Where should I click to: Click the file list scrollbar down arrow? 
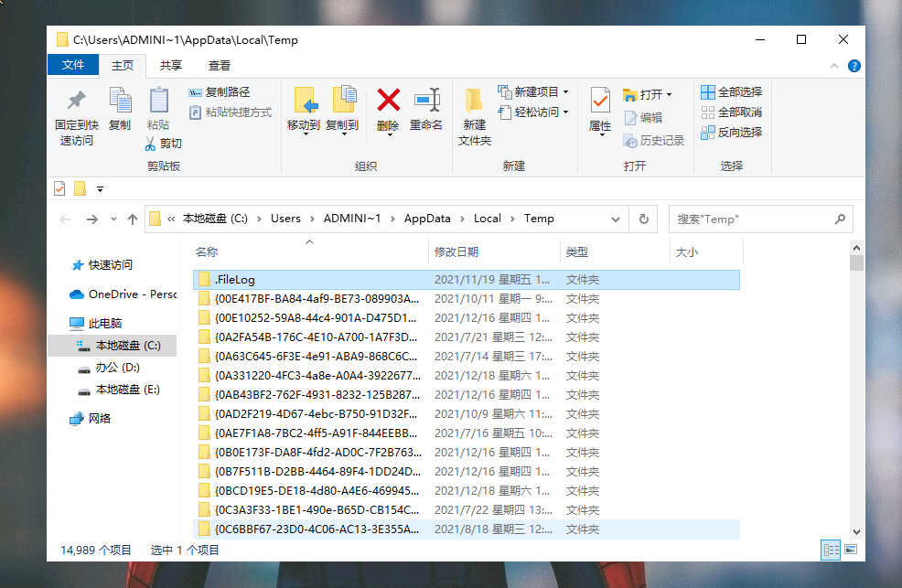coord(856,532)
